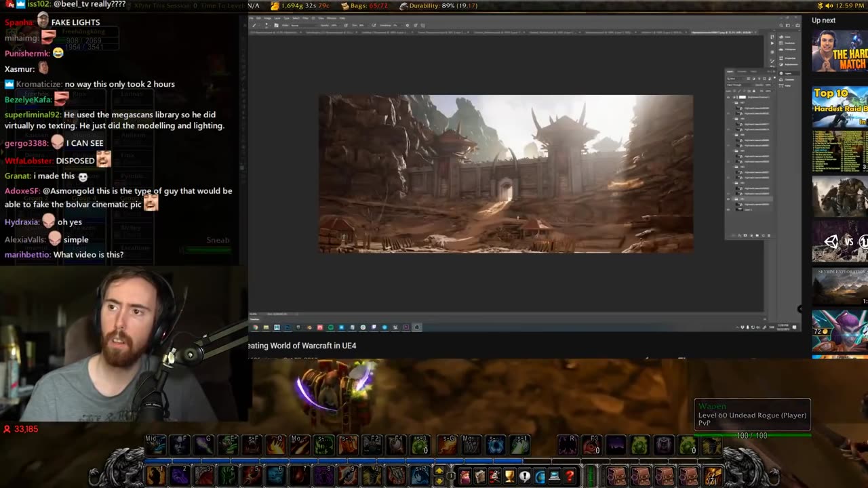Open the Unity vs Unreal video thumbnail
The image size is (868, 488).
pyautogui.click(x=840, y=241)
